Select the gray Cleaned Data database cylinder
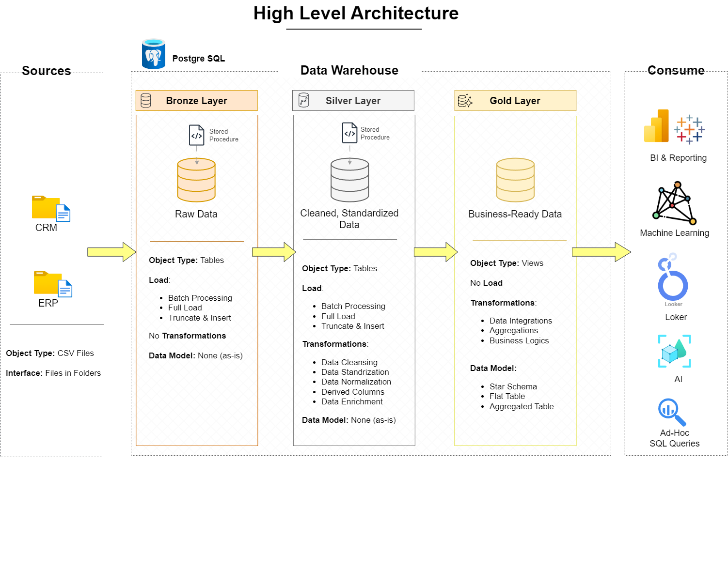The height and width of the screenshot is (570, 728). coord(349,180)
